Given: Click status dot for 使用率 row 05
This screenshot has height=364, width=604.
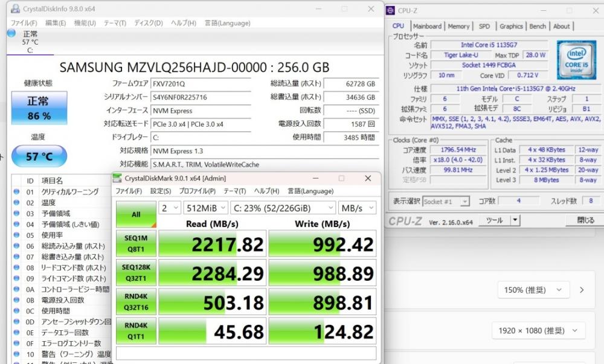Looking at the screenshot, I should 16,234.
